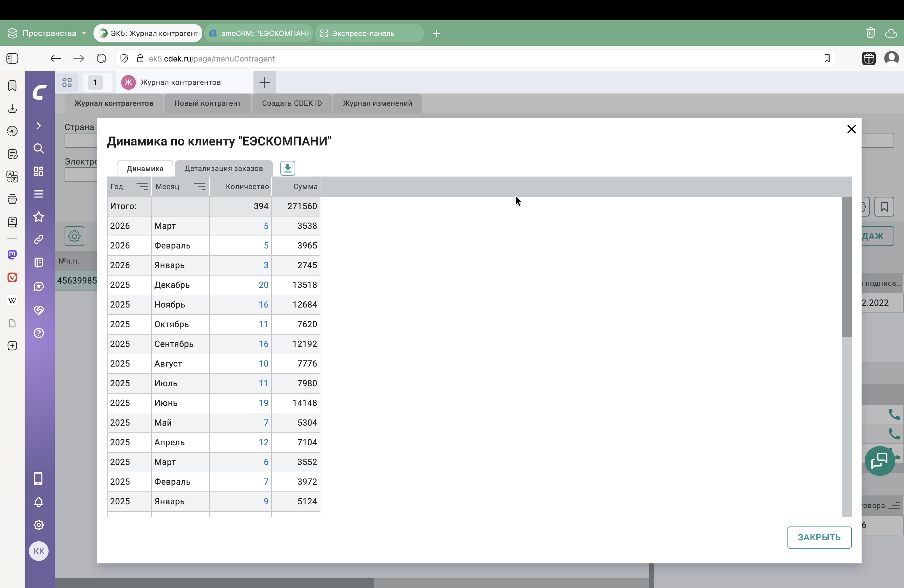Screen dimensions: 904x588
Task: Expand the purple sidebar with chevron arrow
Action: click(x=39, y=126)
